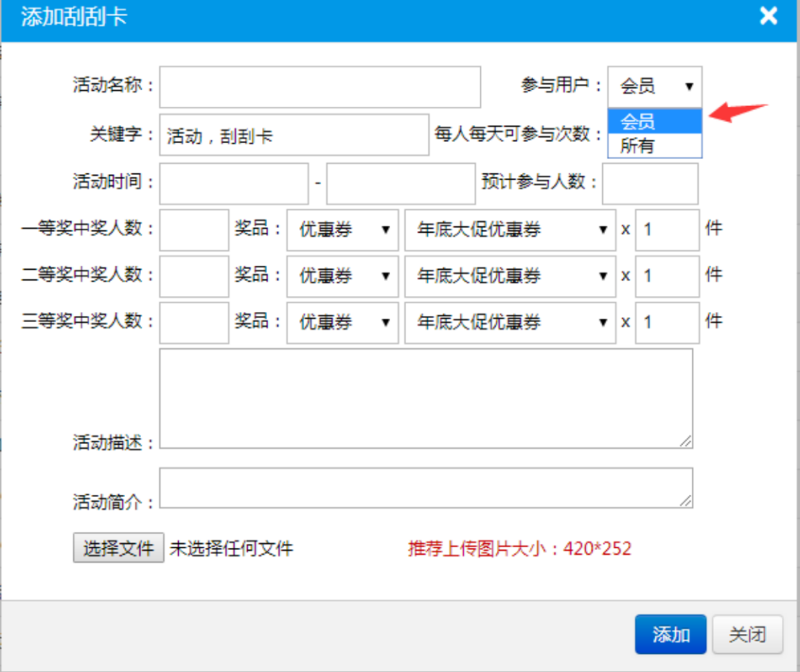Click the 活动名称 input field
This screenshot has width=800, height=672.
320,87
